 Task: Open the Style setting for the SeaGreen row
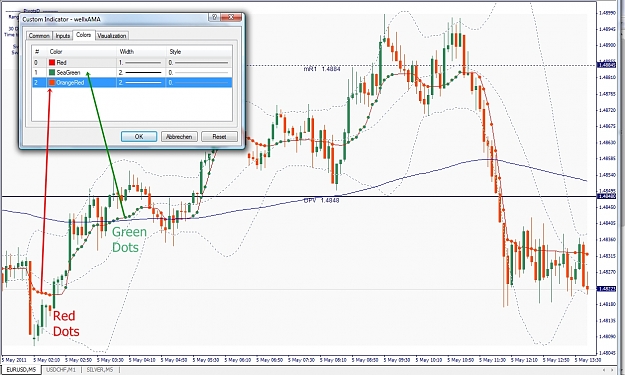(199, 73)
